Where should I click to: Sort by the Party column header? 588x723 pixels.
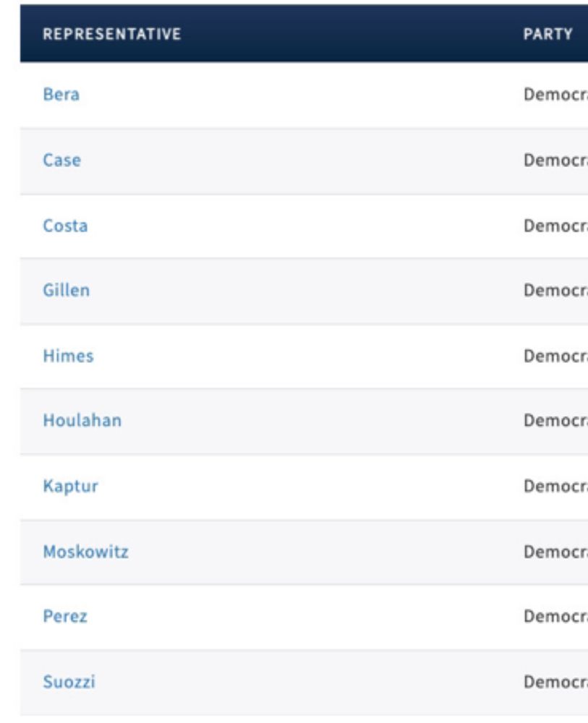click(x=548, y=34)
